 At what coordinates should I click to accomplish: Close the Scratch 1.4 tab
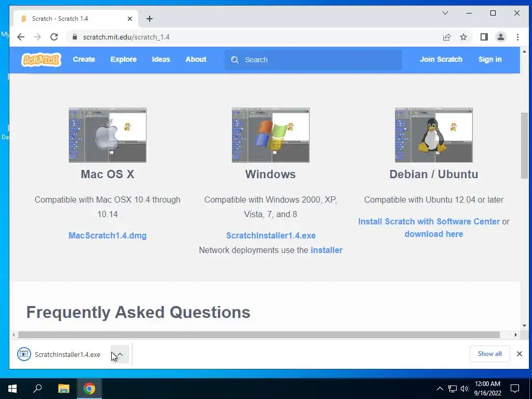[129, 19]
